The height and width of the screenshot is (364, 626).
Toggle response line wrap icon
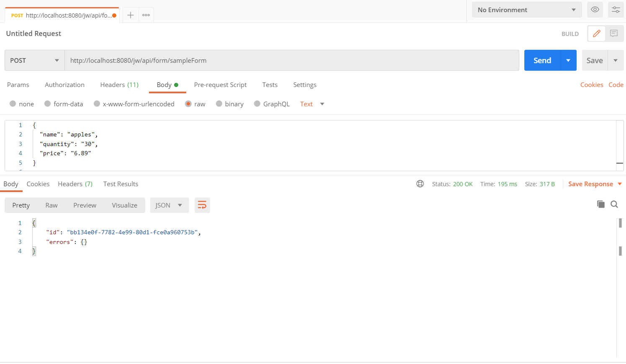(x=202, y=205)
